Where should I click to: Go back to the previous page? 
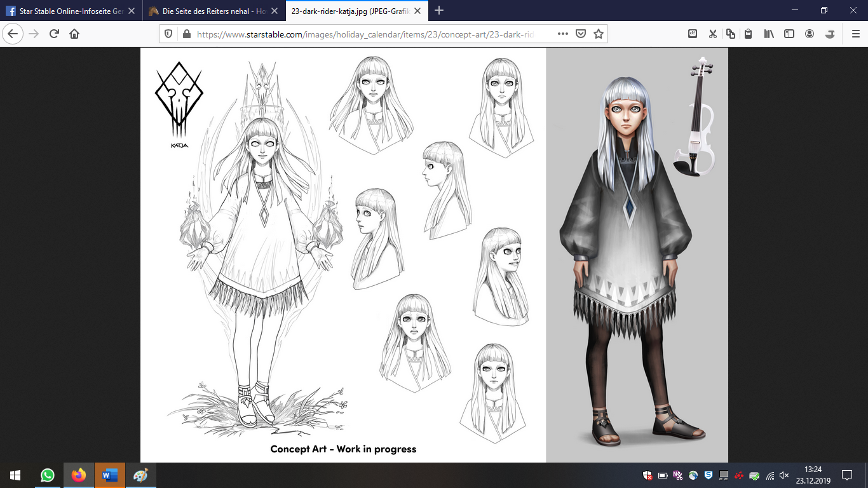14,34
